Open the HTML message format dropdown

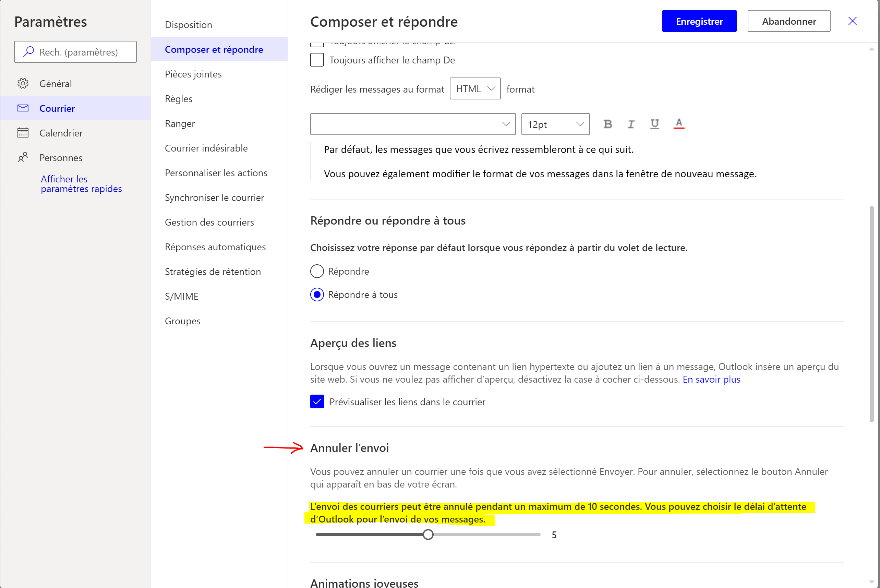click(475, 88)
